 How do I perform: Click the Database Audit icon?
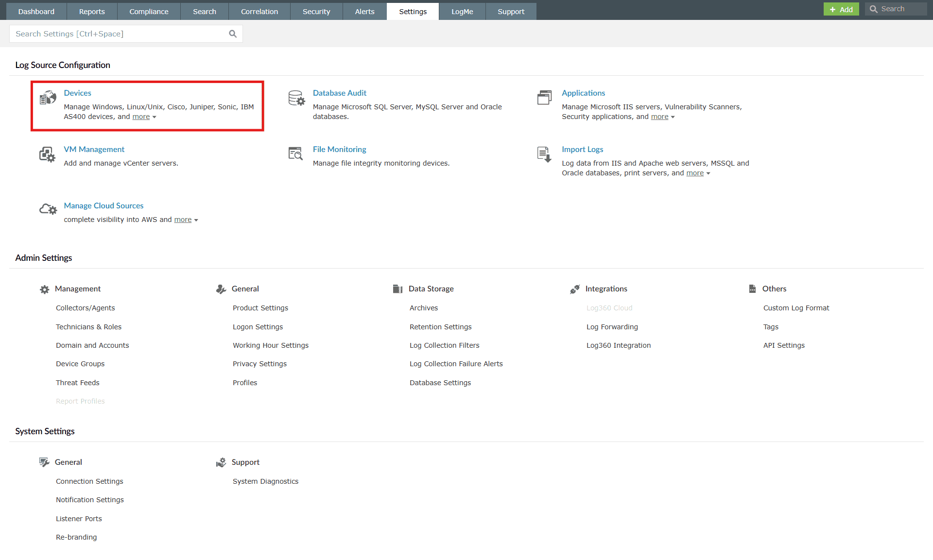(296, 98)
